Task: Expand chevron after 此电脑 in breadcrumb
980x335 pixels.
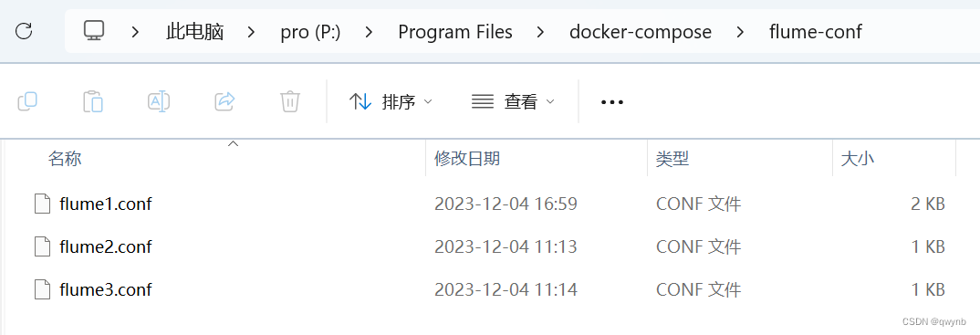Action: 251,31
